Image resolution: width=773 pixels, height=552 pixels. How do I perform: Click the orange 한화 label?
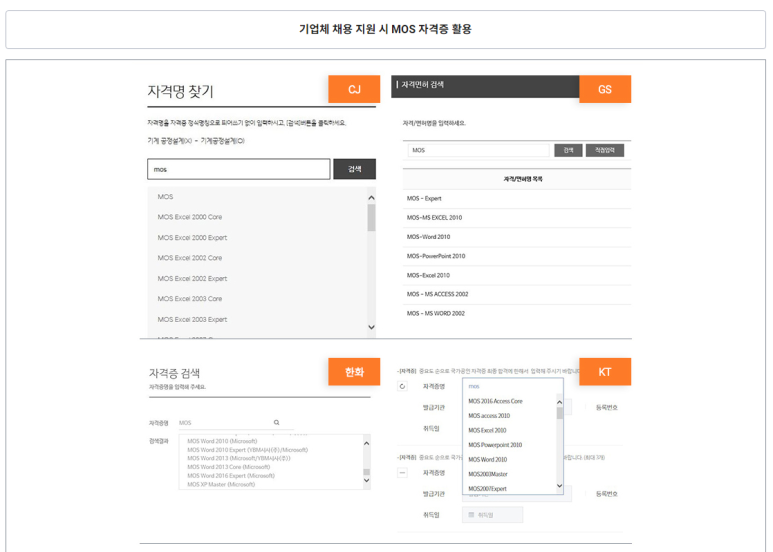354,372
